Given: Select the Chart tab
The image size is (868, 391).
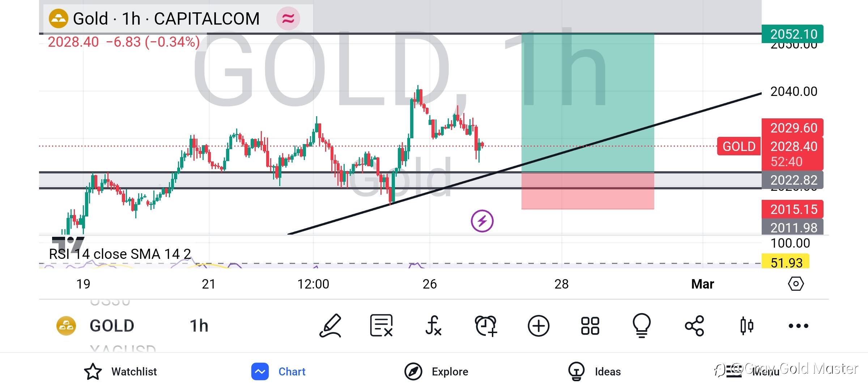Looking at the screenshot, I should point(278,371).
